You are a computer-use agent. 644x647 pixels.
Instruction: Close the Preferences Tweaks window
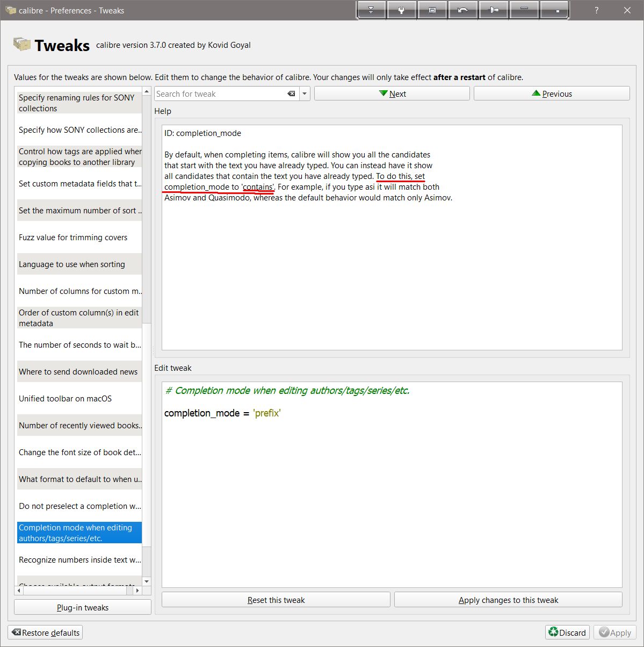(x=627, y=10)
